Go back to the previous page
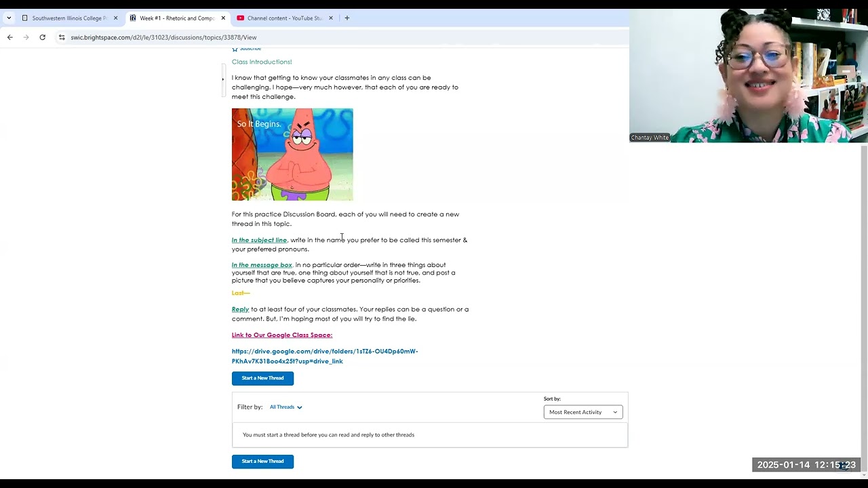The height and width of the screenshot is (488, 868). pyautogui.click(x=10, y=37)
